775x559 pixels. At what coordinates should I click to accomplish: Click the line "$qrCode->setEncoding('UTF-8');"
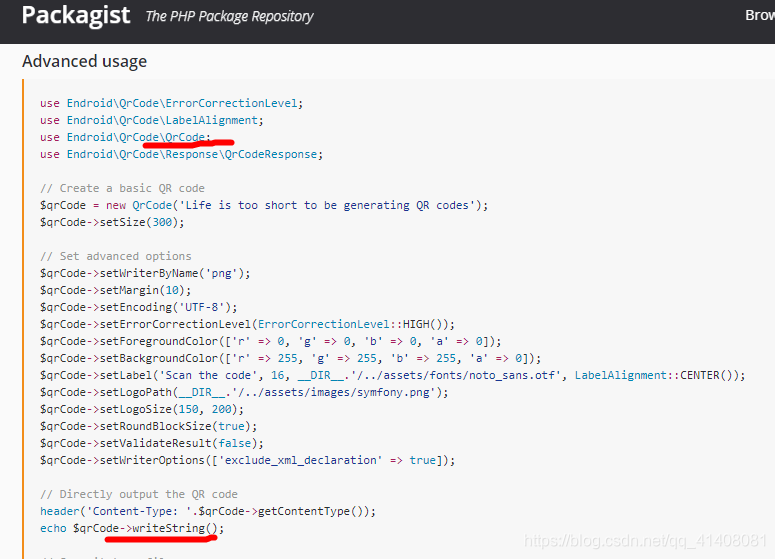tap(138, 307)
